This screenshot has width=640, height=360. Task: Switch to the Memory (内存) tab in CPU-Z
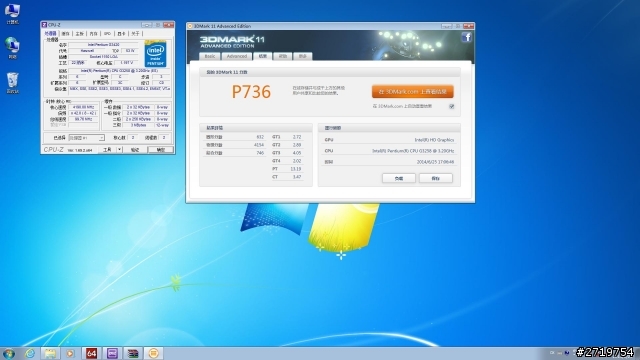(93, 33)
